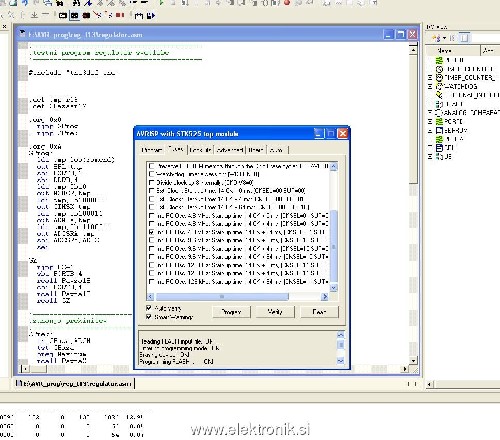Click the blue undo arrow in top toolbar

coord(26,3)
